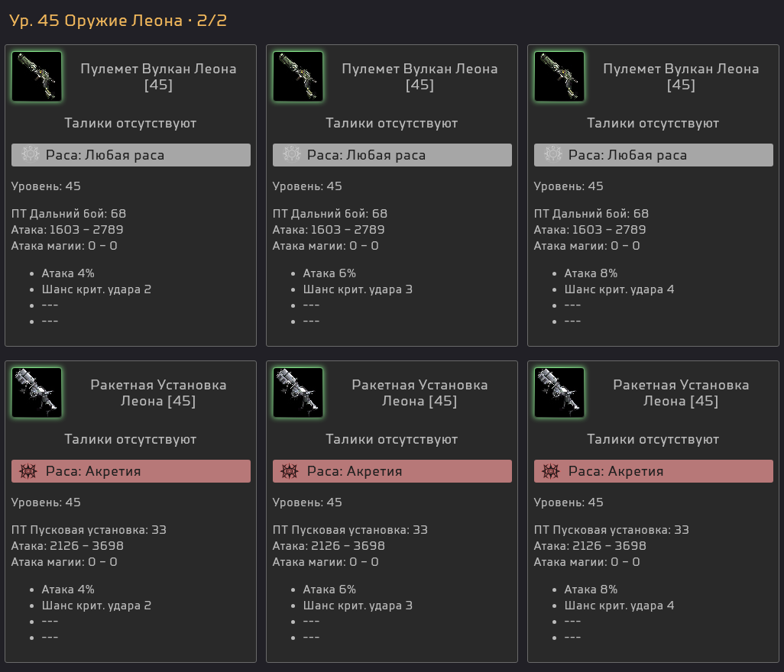This screenshot has height=672, width=784.
Task: Click the Ракетная Установка icon in the Атака 8% card
Action: [x=559, y=393]
